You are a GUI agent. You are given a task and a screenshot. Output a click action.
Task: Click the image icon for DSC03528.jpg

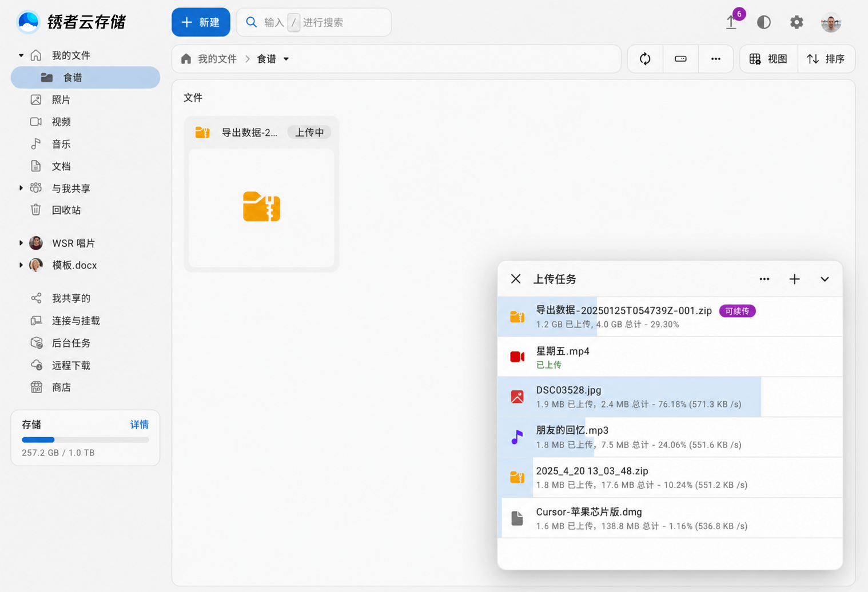click(517, 397)
